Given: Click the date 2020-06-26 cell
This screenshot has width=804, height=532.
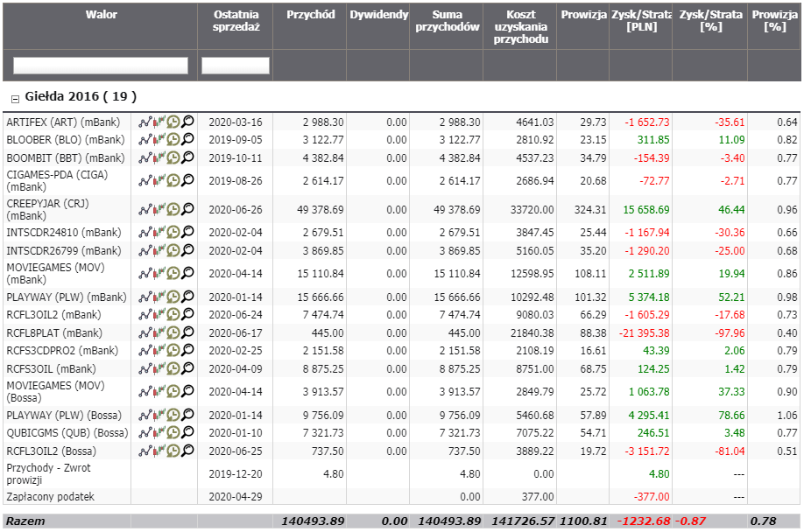Looking at the screenshot, I should (x=236, y=209).
